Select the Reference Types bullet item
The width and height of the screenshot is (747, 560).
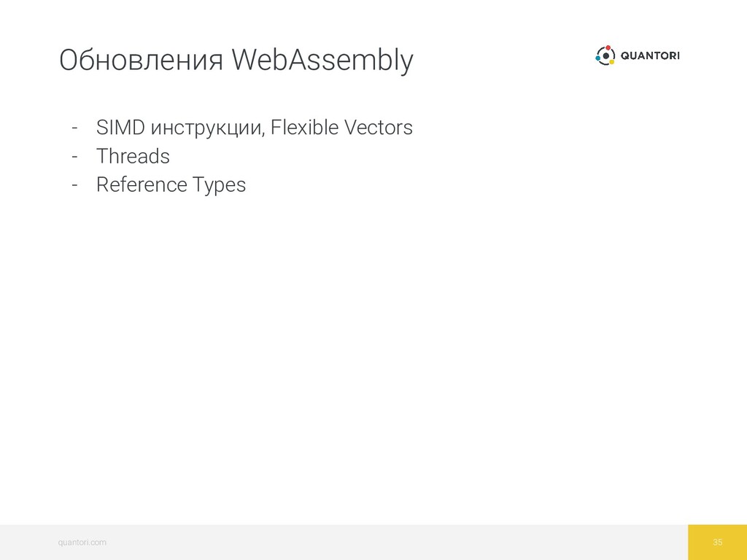[x=171, y=184]
